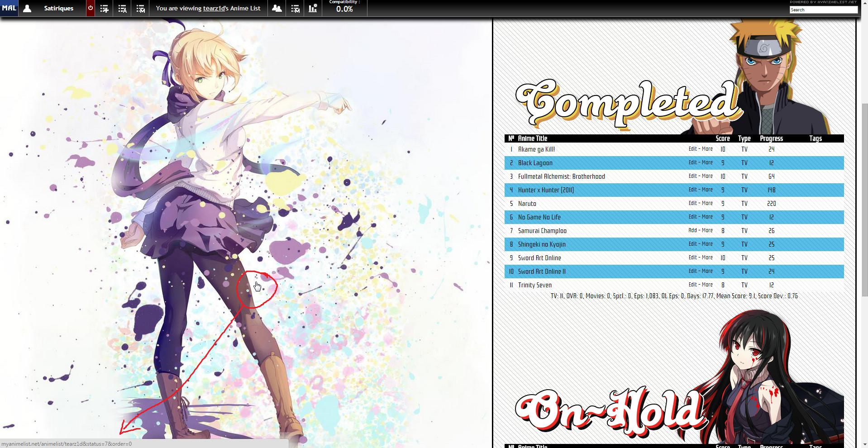Sort Completed list by Progress header
This screenshot has height=448, width=868.
coord(772,138)
